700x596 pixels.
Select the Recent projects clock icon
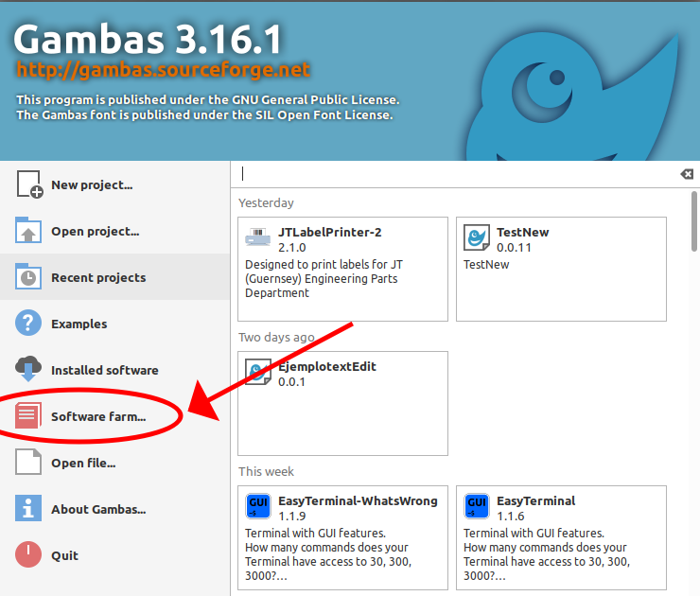(x=28, y=277)
